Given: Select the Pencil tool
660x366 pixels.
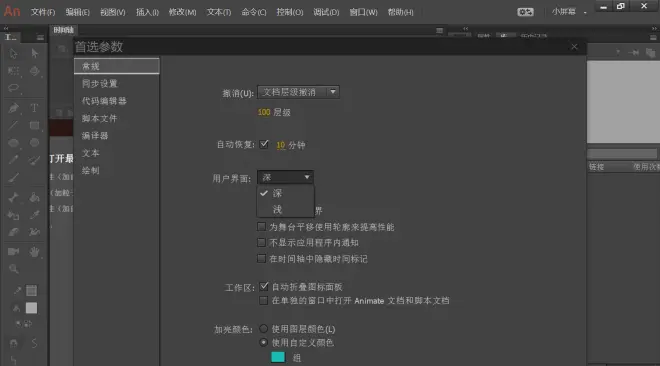Looking at the screenshot, I should pyautogui.click(x=13, y=160).
